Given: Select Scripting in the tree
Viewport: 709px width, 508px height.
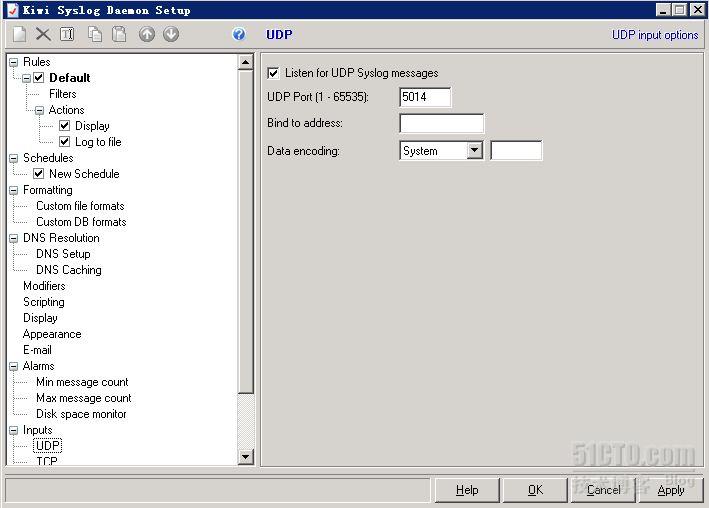Looking at the screenshot, I should pos(43,302).
